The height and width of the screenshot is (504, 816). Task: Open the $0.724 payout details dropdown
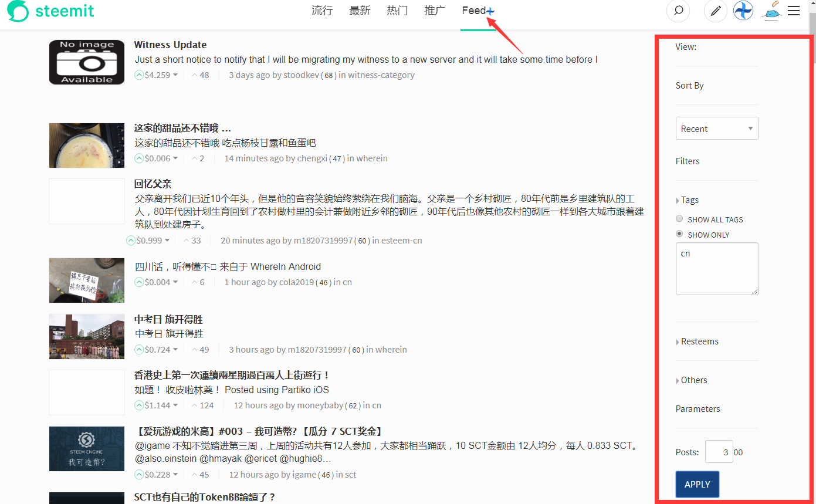pyautogui.click(x=161, y=350)
